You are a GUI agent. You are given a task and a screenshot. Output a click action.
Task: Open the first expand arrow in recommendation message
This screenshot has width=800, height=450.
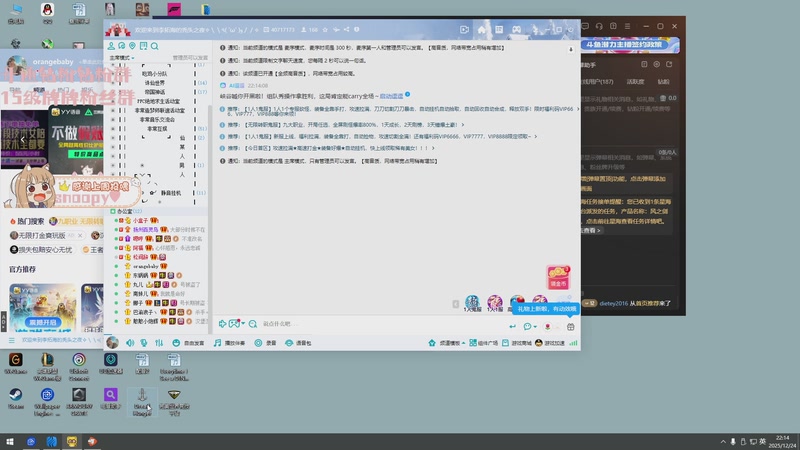(578, 109)
